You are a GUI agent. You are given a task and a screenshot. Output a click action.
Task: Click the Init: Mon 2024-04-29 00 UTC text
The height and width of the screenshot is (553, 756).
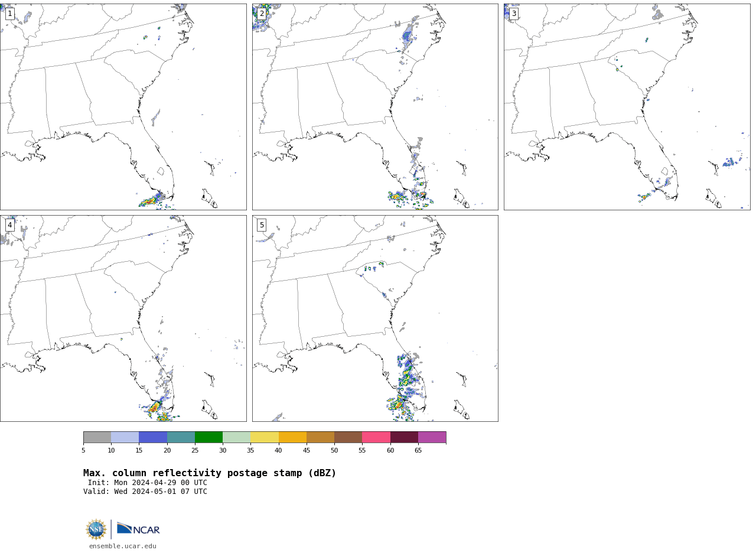[x=148, y=483]
